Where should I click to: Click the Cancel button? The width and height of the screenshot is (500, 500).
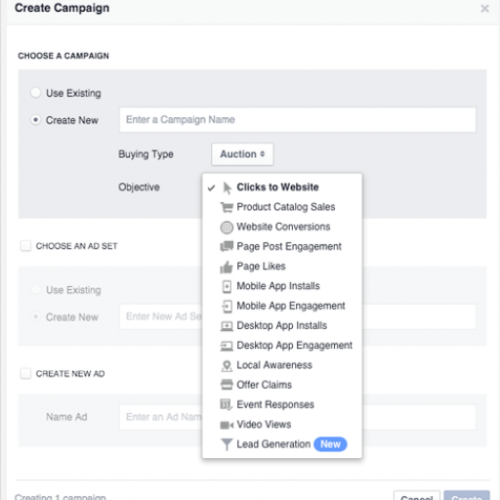(x=417, y=496)
